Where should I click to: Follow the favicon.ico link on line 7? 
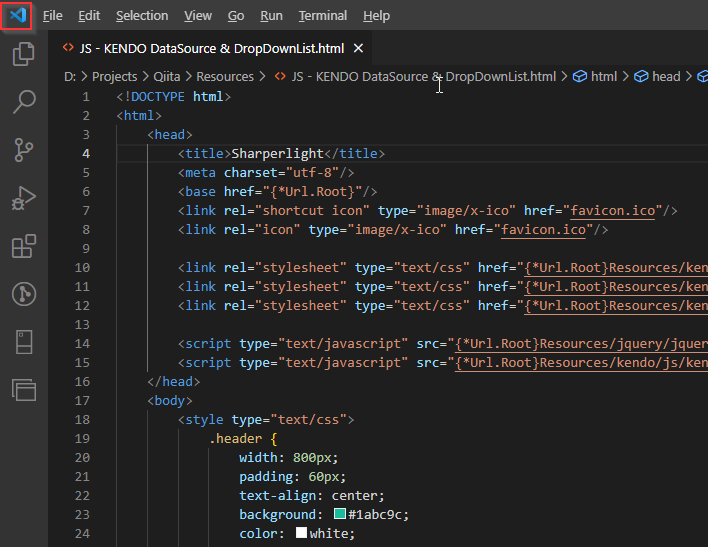pyautogui.click(x=613, y=211)
